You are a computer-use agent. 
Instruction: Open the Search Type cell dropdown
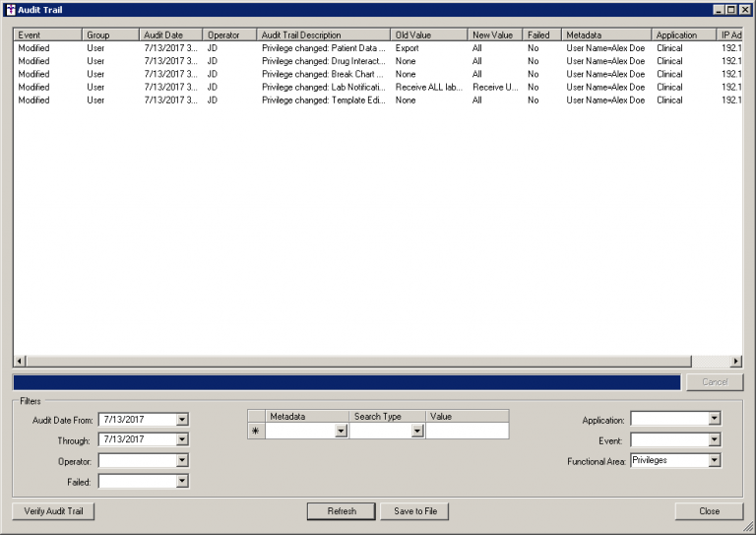tap(417, 432)
